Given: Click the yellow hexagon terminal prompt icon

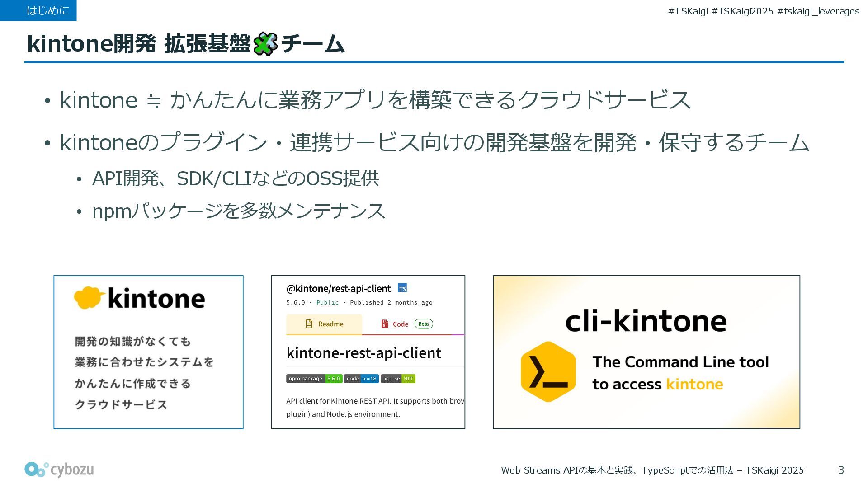Looking at the screenshot, I should (548, 372).
